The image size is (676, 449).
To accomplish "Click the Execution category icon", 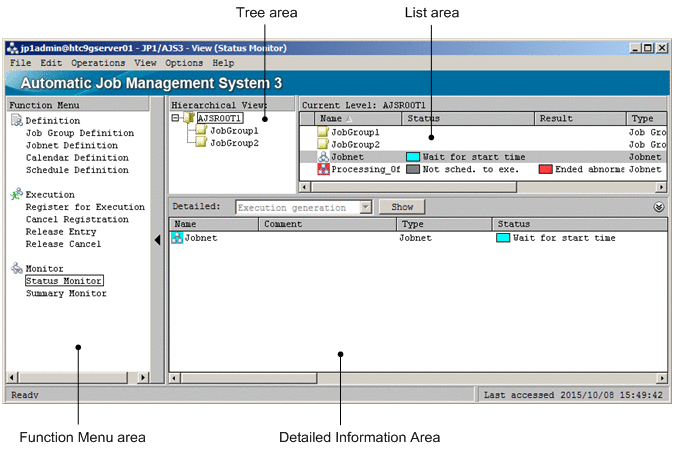I will (16, 195).
